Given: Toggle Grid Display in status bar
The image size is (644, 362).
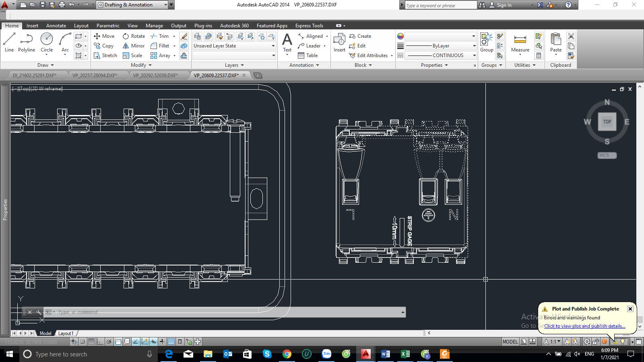Looking at the screenshot, I should click(91, 341).
